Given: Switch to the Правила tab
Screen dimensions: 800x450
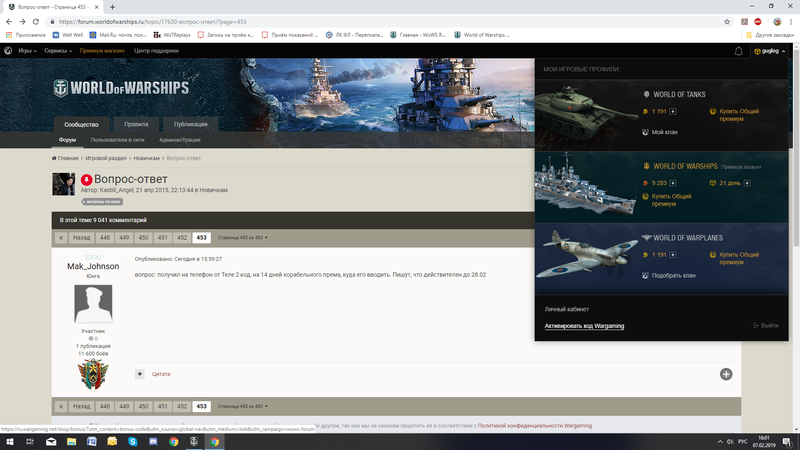Looking at the screenshot, I should [x=136, y=124].
